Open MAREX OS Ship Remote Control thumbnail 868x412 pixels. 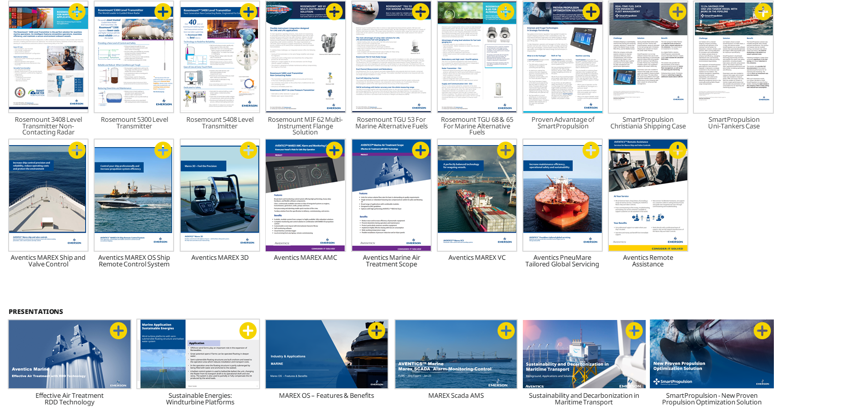click(134, 195)
